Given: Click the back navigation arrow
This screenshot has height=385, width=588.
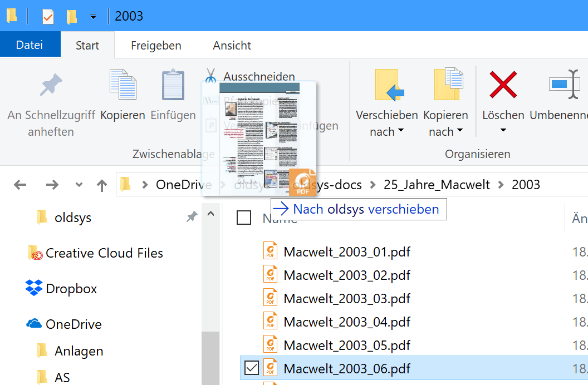Looking at the screenshot, I should (x=20, y=184).
